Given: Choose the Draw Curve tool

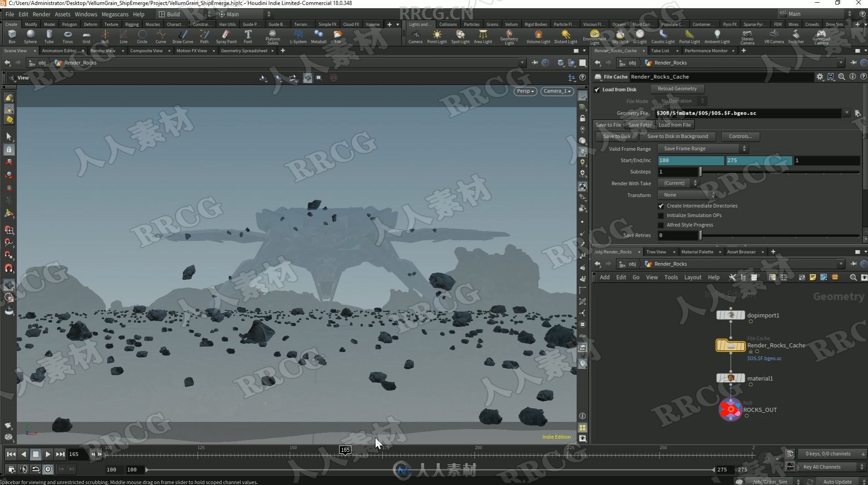Looking at the screenshot, I should coord(182,36).
